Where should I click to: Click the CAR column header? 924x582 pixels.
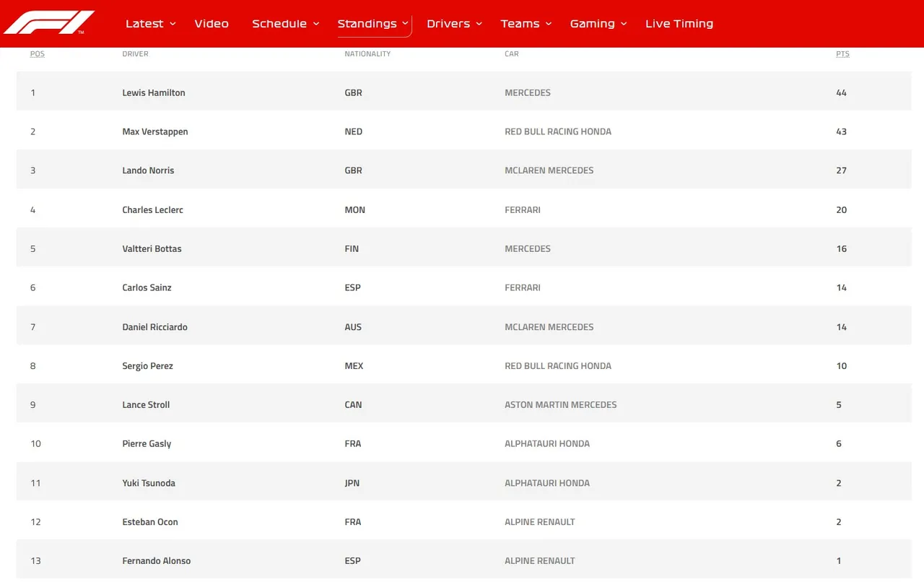512,53
